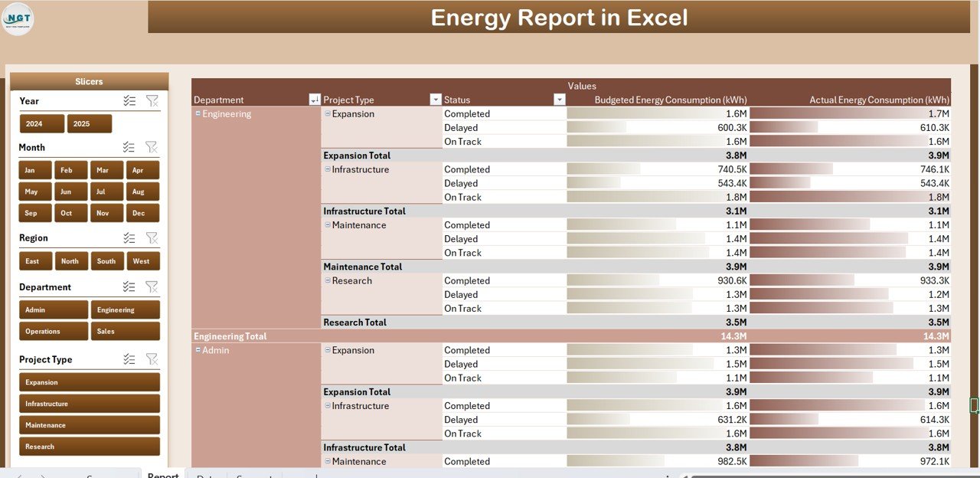Clear the Month slicer filter

152,147
